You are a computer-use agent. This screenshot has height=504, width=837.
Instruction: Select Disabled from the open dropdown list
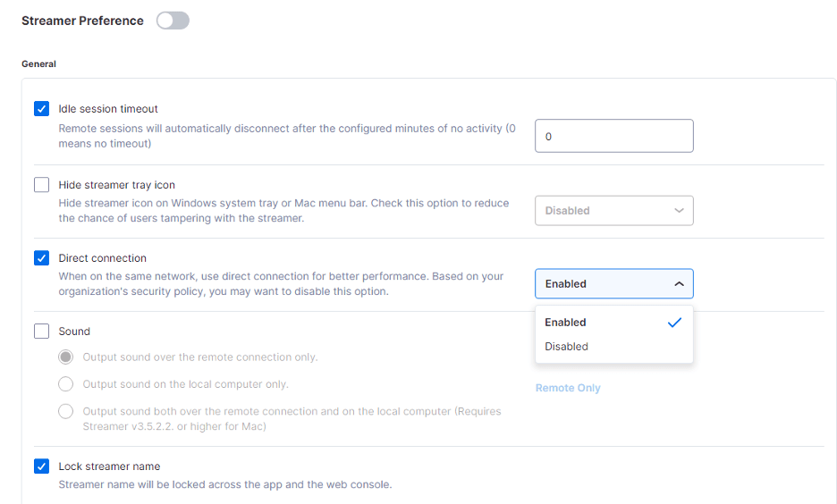point(567,347)
